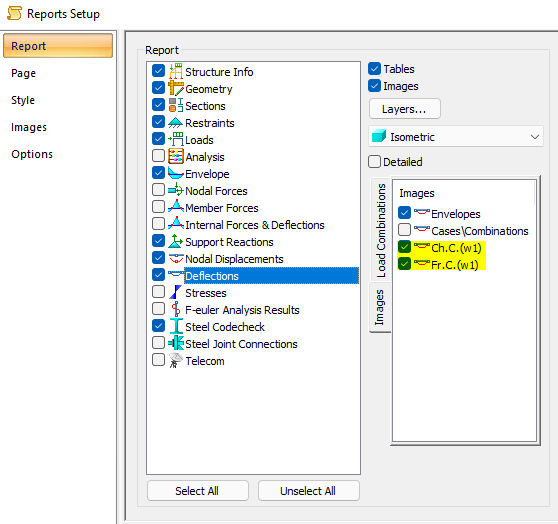Switch to the Images vertical tab

pyautogui.click(x=380, y=307)
